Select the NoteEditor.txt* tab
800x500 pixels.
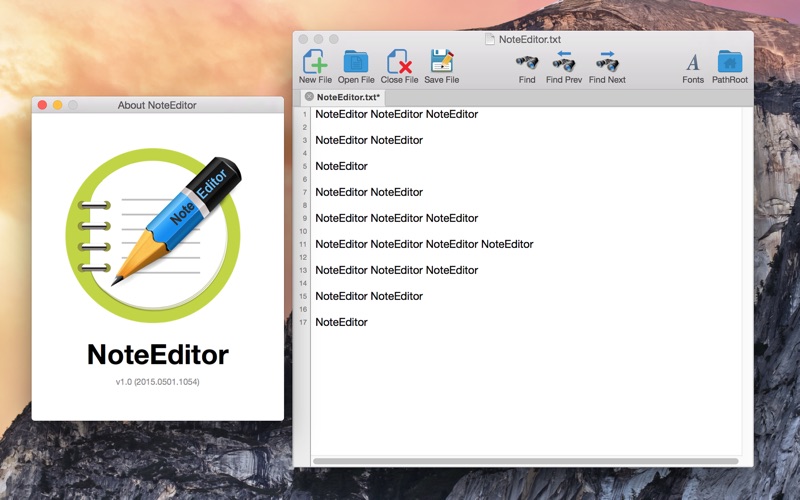342,97
